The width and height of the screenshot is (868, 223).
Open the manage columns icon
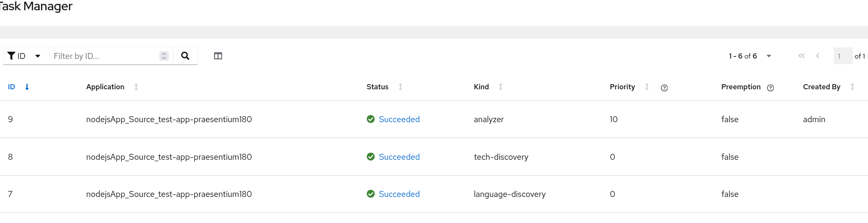pyautogui.click(x=218, y=56)
